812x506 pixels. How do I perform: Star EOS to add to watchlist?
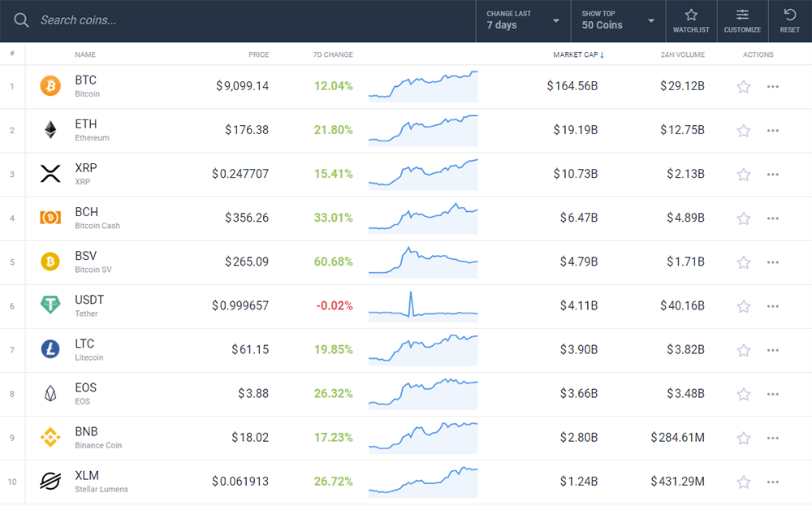[x=744, y=395]
